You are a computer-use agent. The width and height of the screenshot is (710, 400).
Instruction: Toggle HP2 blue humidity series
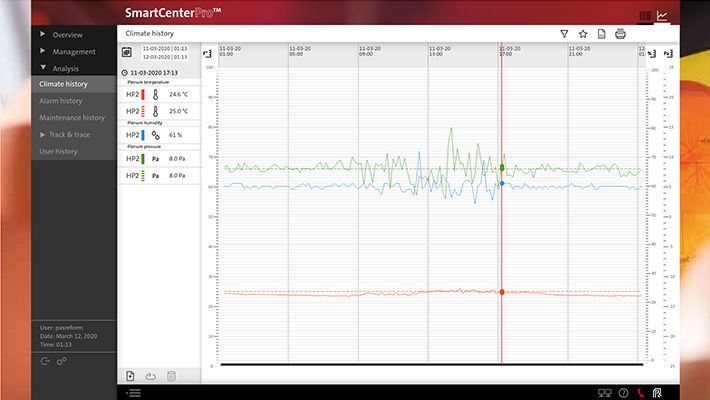[142, 135]
